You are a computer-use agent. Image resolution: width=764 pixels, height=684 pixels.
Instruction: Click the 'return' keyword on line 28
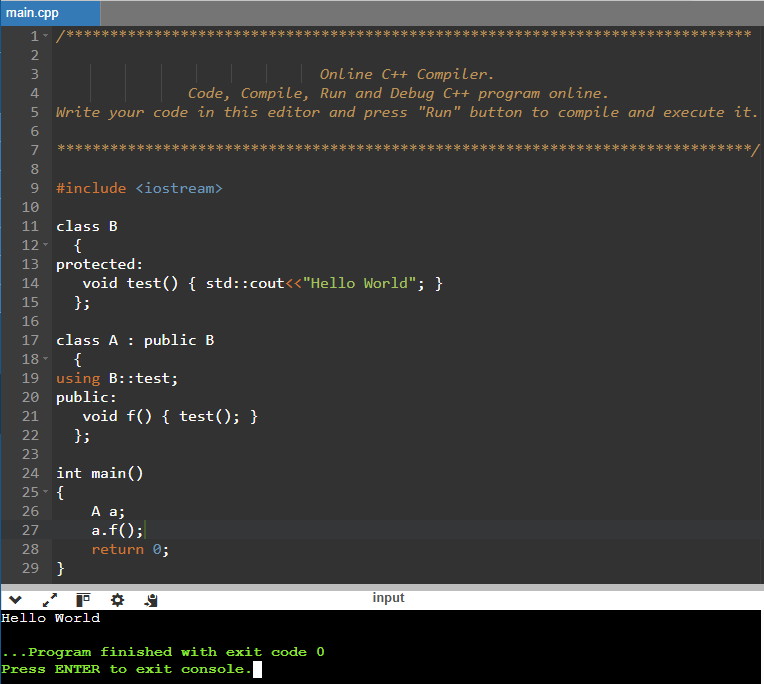tap(117, 549)
